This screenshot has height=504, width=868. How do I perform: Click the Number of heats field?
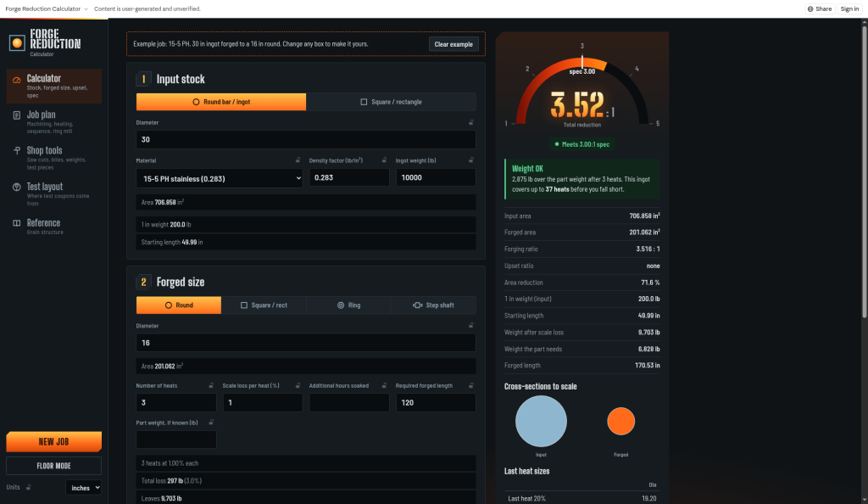(x=176, y=403)
